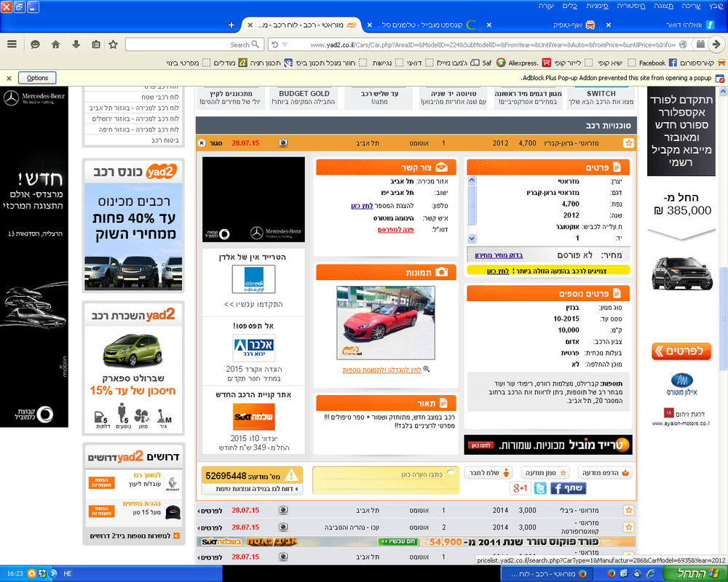Click the page vertical scrollbar thumb
Viewport: 728px width, 582px height.
point(724,318)
